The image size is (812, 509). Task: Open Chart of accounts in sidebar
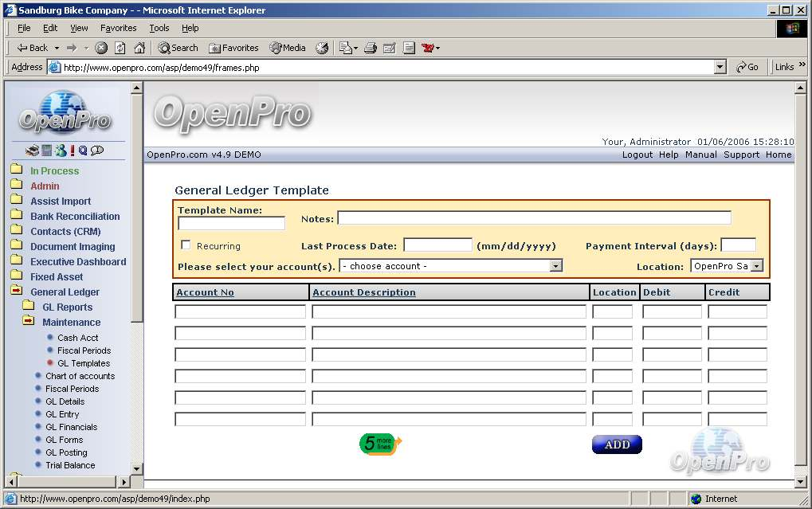(80, 376)
